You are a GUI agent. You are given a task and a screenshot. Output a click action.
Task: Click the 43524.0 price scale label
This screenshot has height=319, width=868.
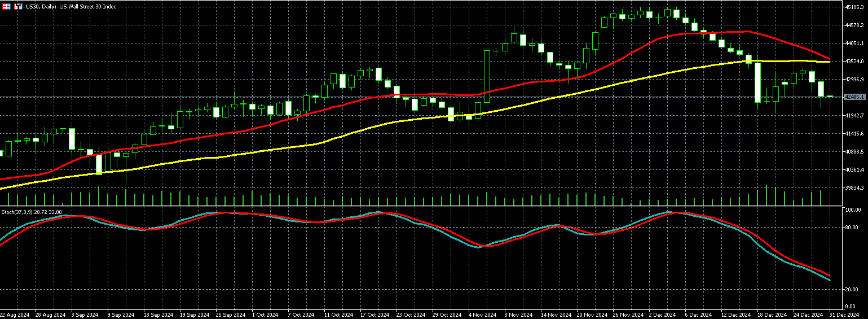click(855, 62)
